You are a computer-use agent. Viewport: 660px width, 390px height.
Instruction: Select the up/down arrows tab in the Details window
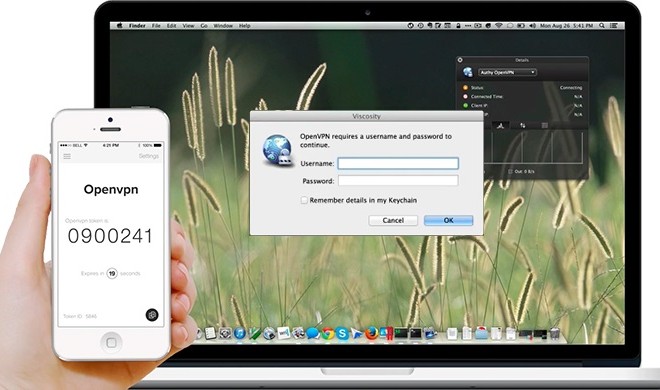click(x=522, y=125)
